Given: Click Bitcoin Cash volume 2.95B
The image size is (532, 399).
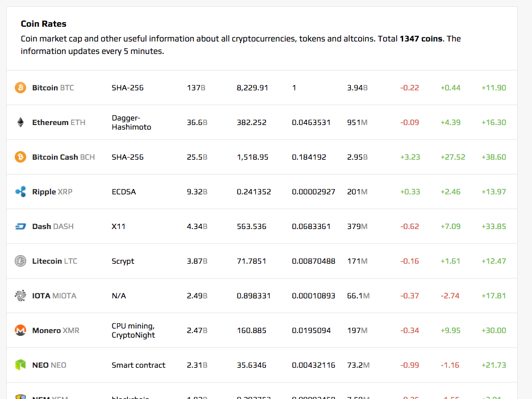Looking at the screenshot, I should click(358, 157).
